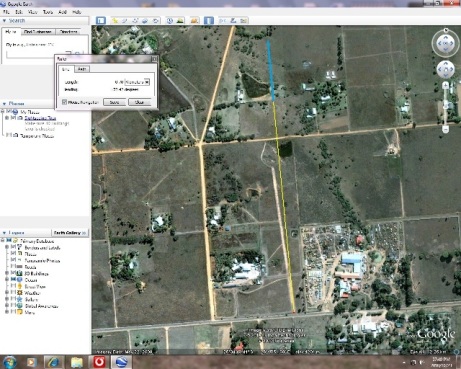Click the N north marker on the compass ring
The image size is (461, 369).
click(446, 30)
